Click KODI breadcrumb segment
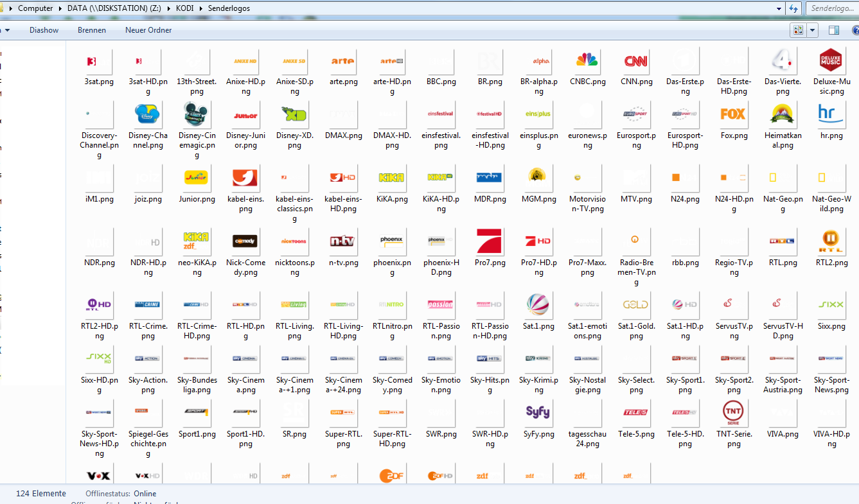This screenshot has height=504, width=859. (x=185, y=8)
